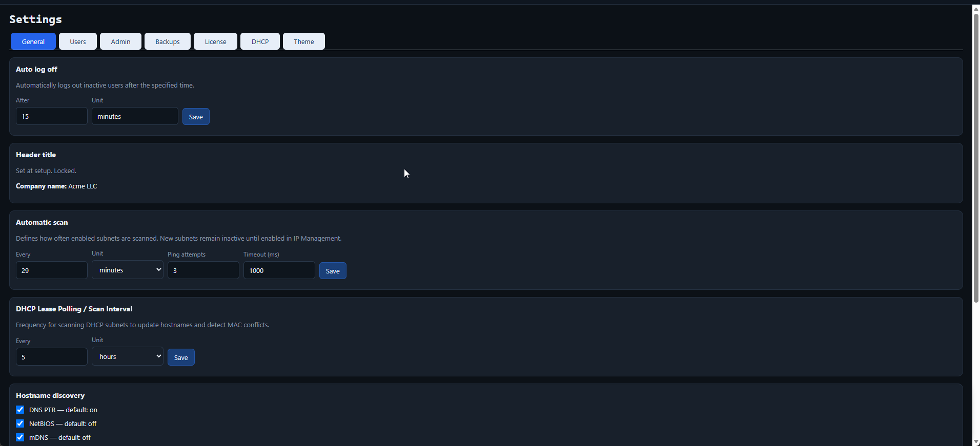Image resolution: width=980 pixels, height=446 pixels.
Task: Click the 'Settings' page title
Action: click(x=36, y=19)
